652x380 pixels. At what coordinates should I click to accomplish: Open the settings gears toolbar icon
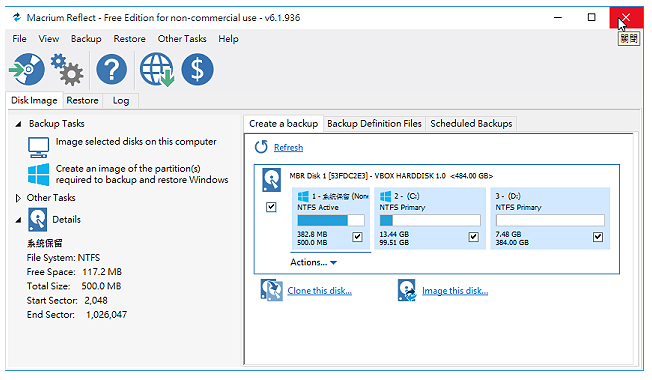[x=67, y=69]
